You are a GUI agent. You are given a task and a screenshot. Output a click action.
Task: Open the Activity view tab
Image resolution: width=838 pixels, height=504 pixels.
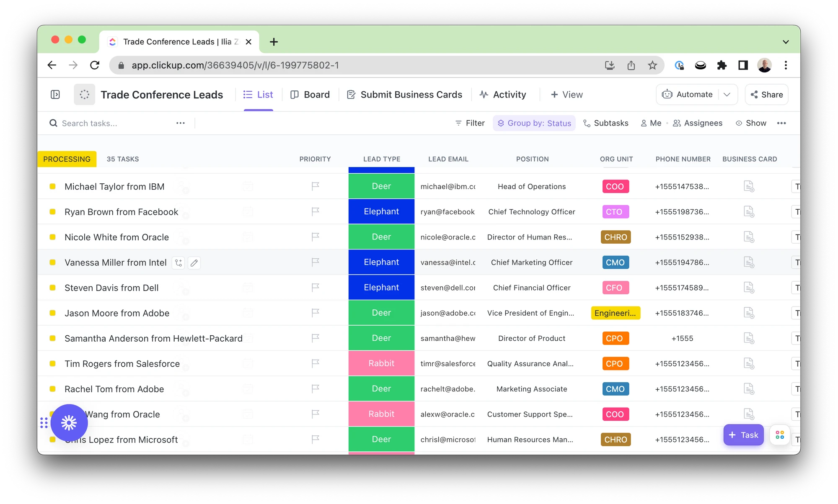503,95
